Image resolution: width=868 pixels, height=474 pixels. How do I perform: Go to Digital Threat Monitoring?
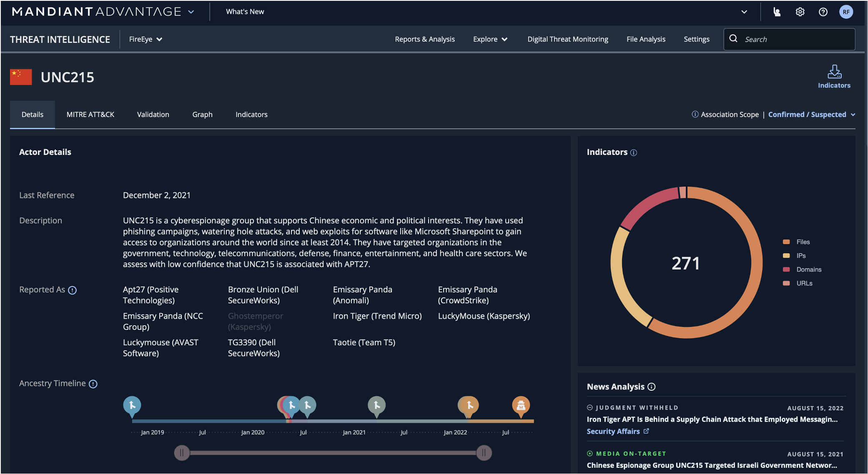coord(568,39)
